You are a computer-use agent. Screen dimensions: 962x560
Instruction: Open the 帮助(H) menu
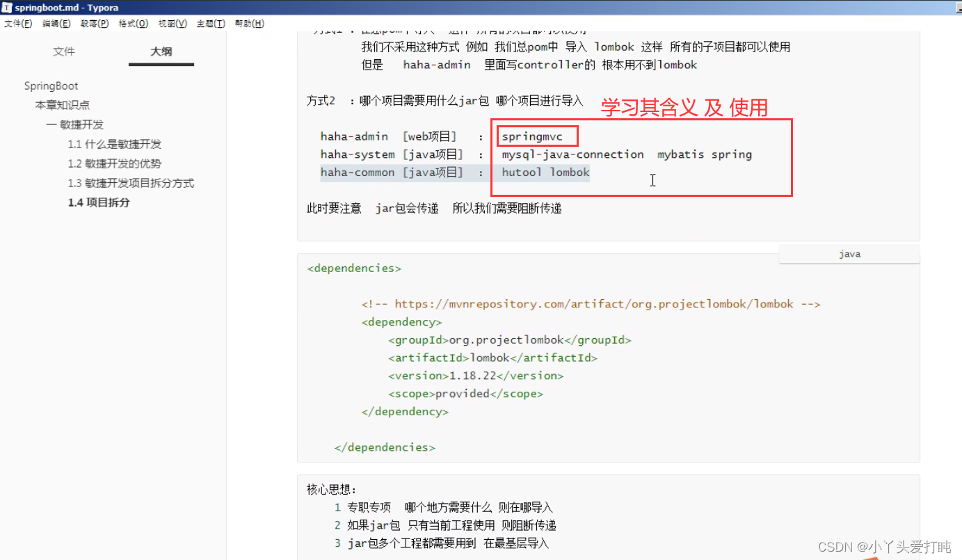(250, 24)
